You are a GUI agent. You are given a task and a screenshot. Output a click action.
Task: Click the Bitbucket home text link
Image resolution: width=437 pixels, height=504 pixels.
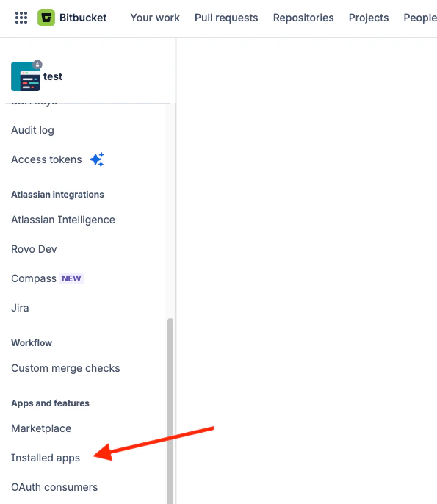point(83,18)
